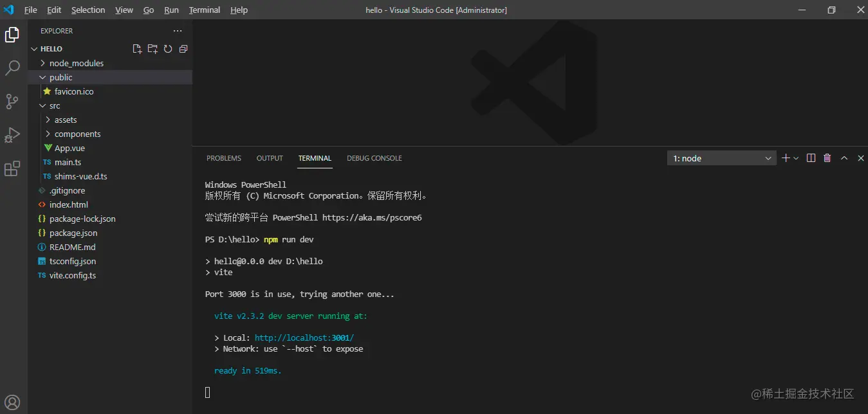Open the Accounts icon in activity bar
868x414 pixels.
12,402
